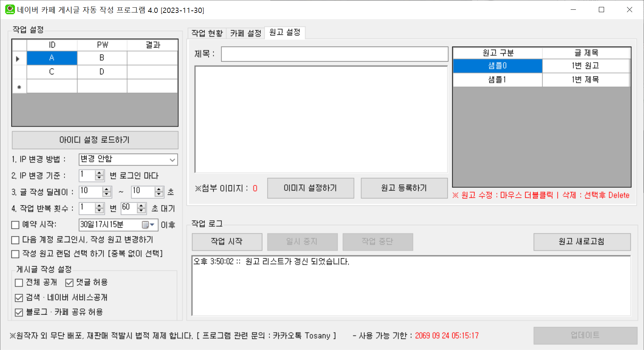Click the 업데이트 button
This screenshot has height=350, width=644.
pos(585,335)
